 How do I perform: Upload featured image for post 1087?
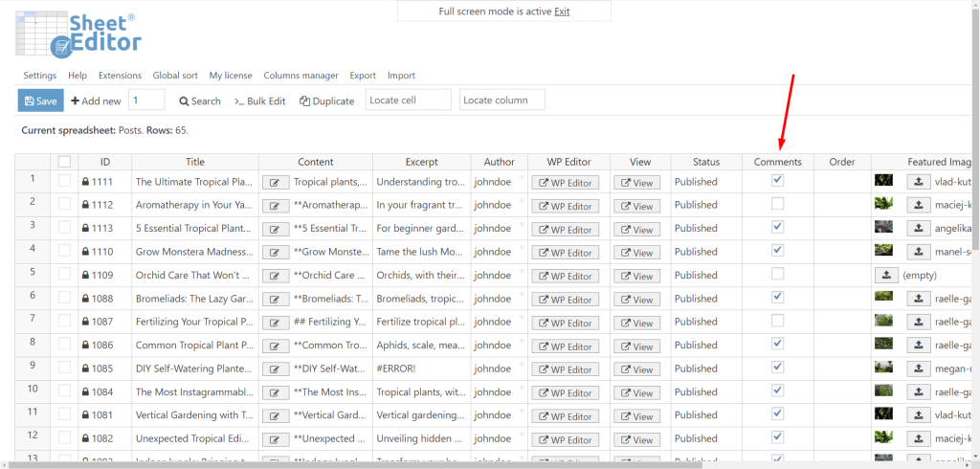918,322
